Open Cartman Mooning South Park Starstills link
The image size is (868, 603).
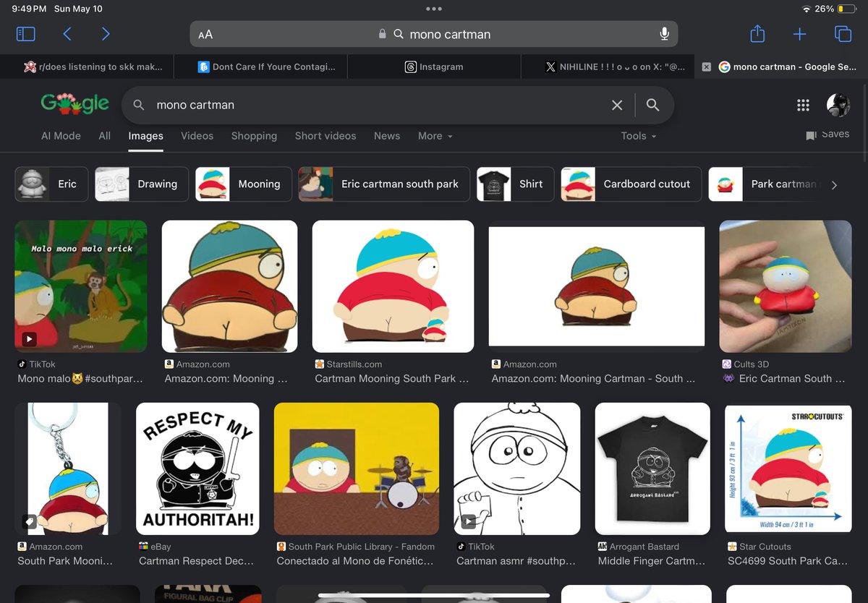[x=392, y=378]
